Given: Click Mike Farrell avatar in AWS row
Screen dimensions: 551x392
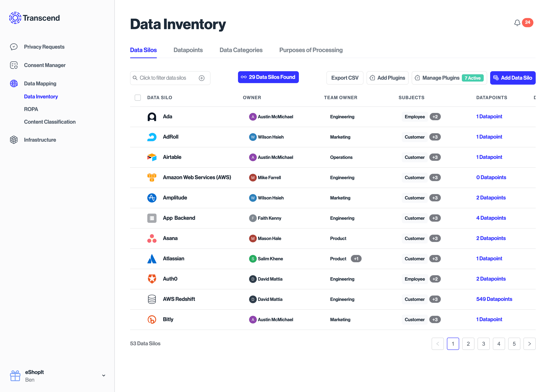Looking at the screenshot, I should [x=253, y=178].
